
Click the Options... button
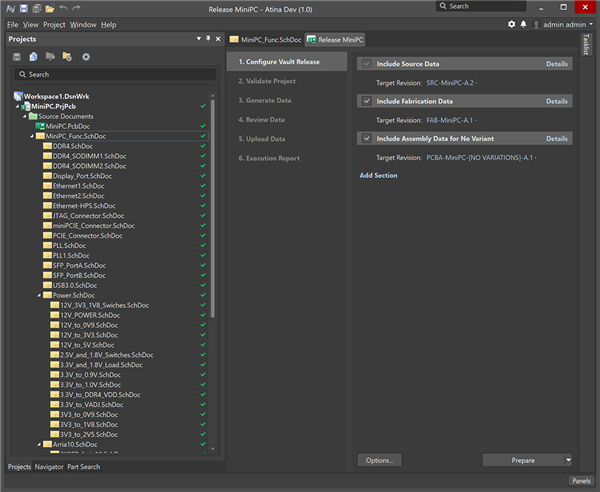click(x=378, y=460)
